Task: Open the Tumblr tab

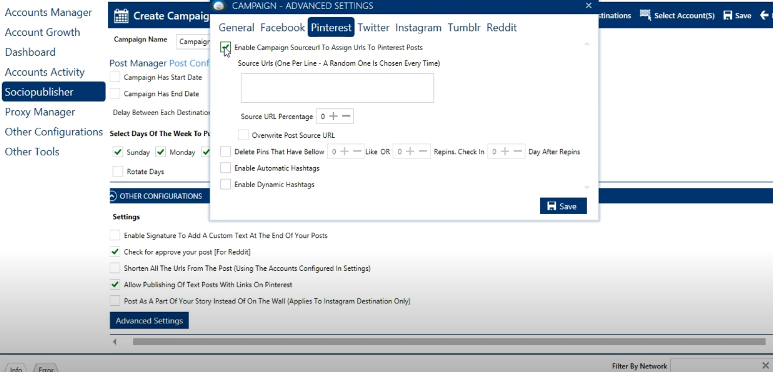Action: tap(464, 28)
